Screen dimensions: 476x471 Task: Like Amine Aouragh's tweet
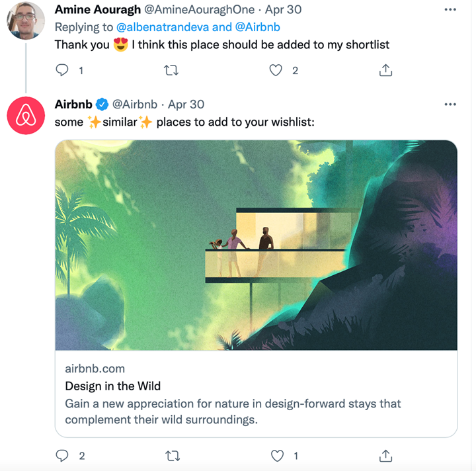276,70
